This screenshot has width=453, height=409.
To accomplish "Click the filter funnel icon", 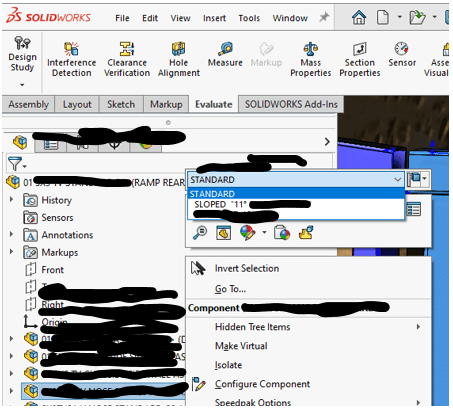I will pyautogui.click(x=14, y=163).
